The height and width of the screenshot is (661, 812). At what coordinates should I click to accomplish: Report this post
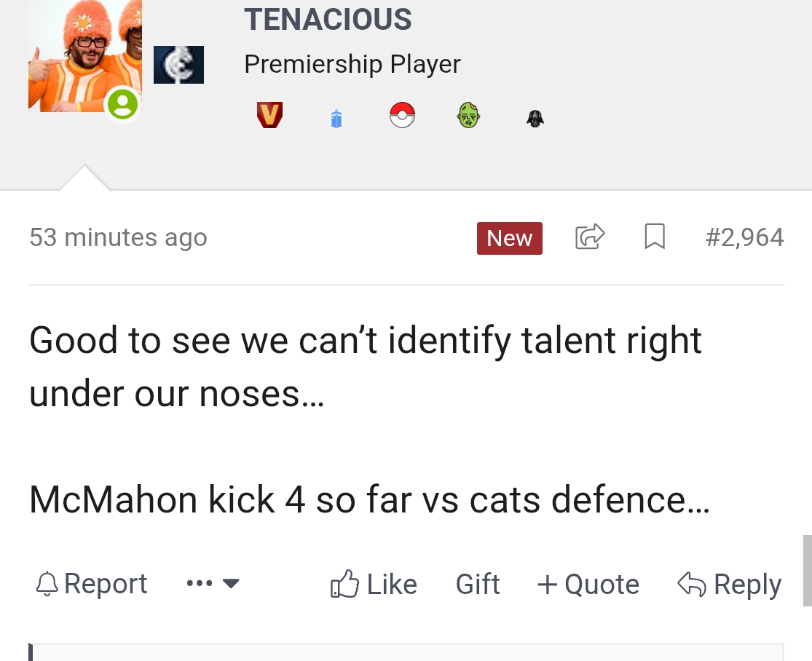pyautogui.click(x=91, y=584)
